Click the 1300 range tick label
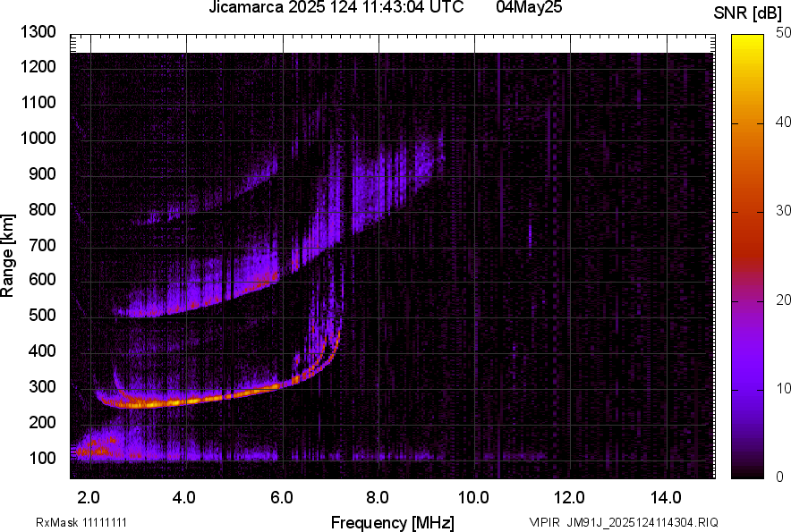This screenshot has height=532, width=791. coord(38,32)
